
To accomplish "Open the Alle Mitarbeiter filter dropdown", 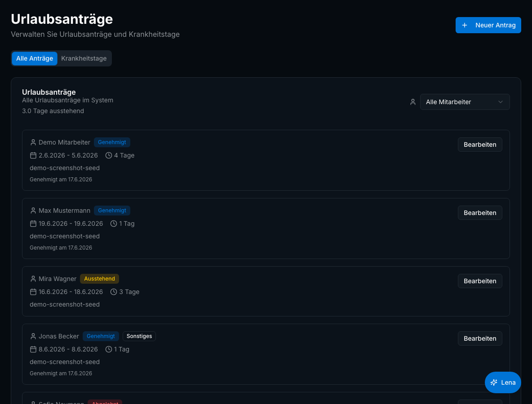I will click(x=465, y=102).
